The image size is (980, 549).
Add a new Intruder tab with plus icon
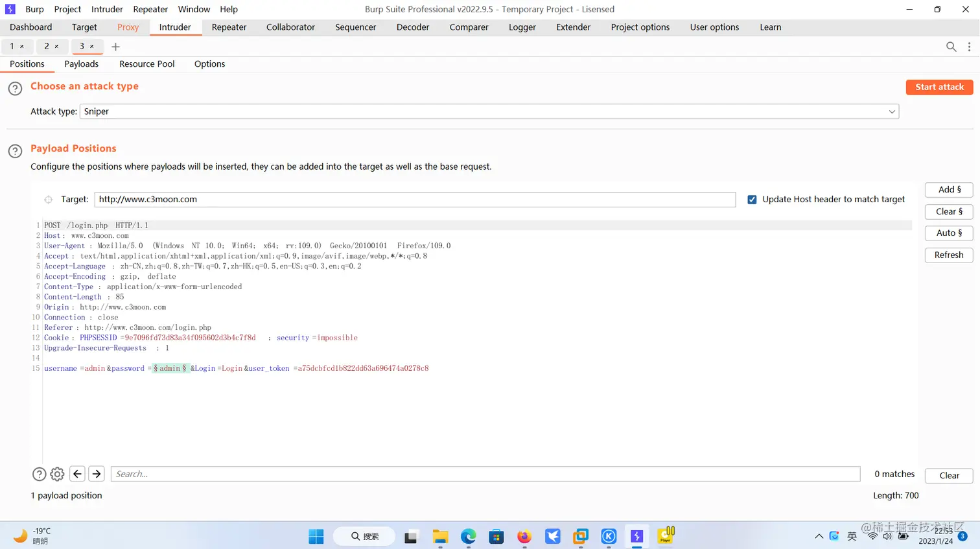pyautogui.click(x=115, y=47)
